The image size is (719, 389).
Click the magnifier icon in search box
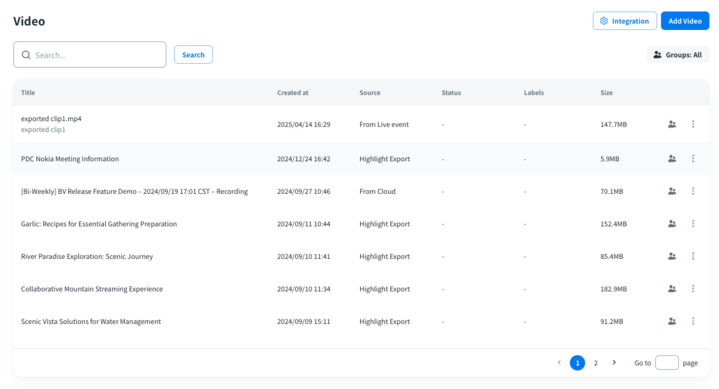26,55
